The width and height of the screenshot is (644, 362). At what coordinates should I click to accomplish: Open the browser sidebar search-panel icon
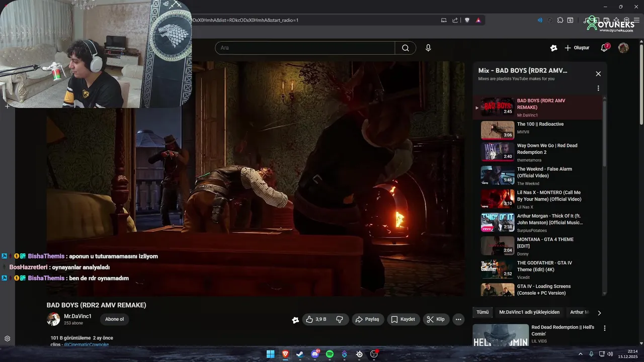(570, 20)
